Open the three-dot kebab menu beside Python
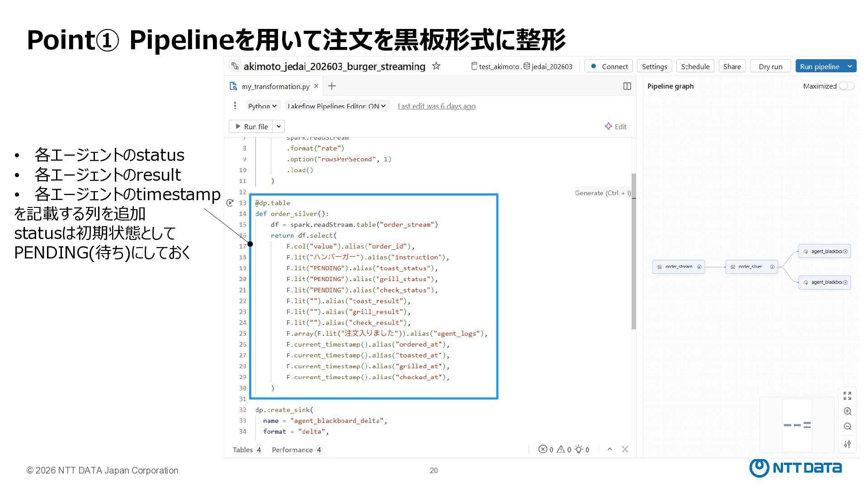Image resolution: width=868 pixels, height=488 pixels. (235, 106)
